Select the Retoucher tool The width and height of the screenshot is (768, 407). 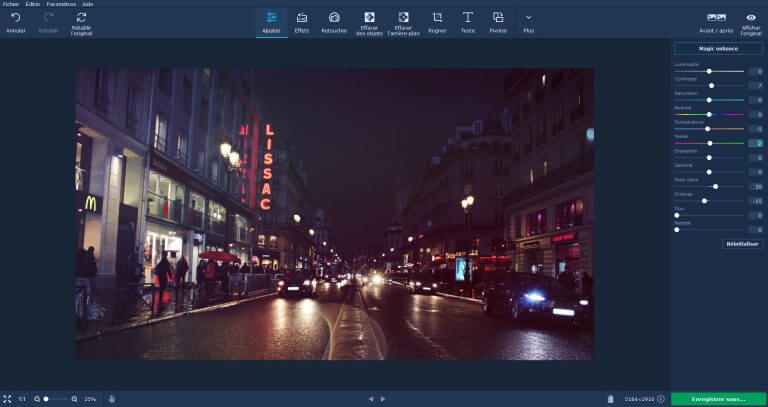coord(334,23)
